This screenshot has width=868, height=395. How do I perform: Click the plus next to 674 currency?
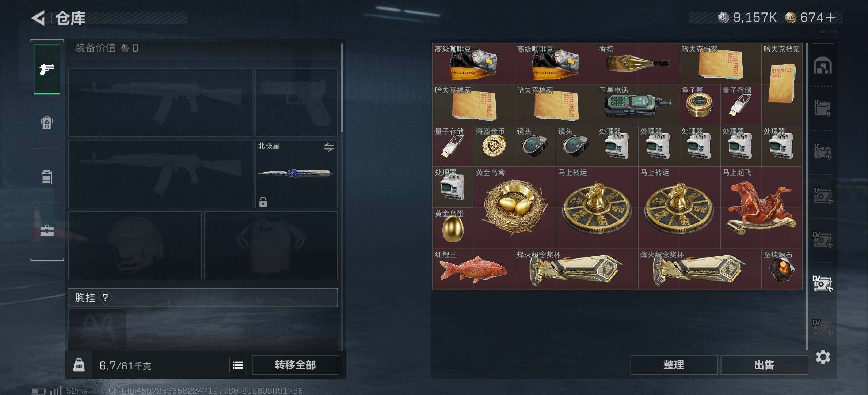tap(830, 17)
